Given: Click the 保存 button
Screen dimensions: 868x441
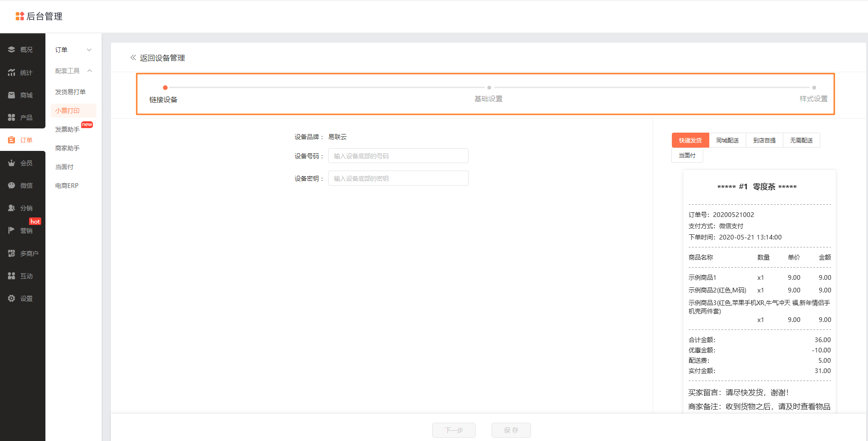Looking at the screenshot, I should [511, 430].
